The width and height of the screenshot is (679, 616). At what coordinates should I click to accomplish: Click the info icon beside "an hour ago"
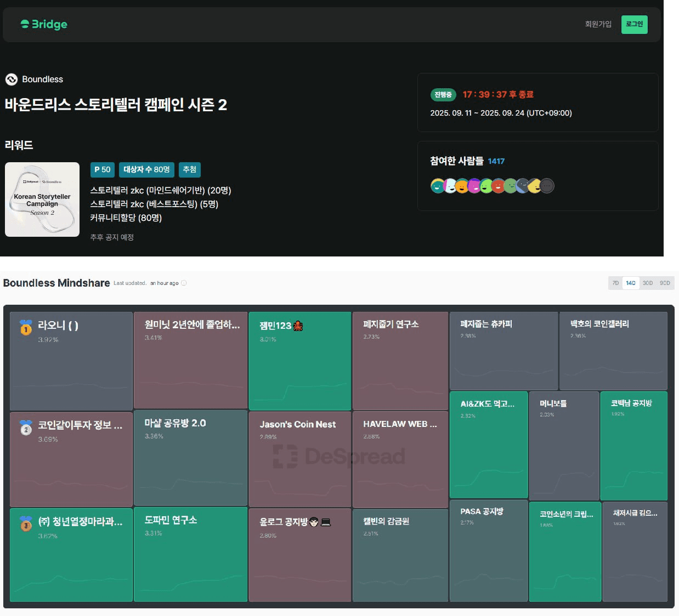click(184, 283)
